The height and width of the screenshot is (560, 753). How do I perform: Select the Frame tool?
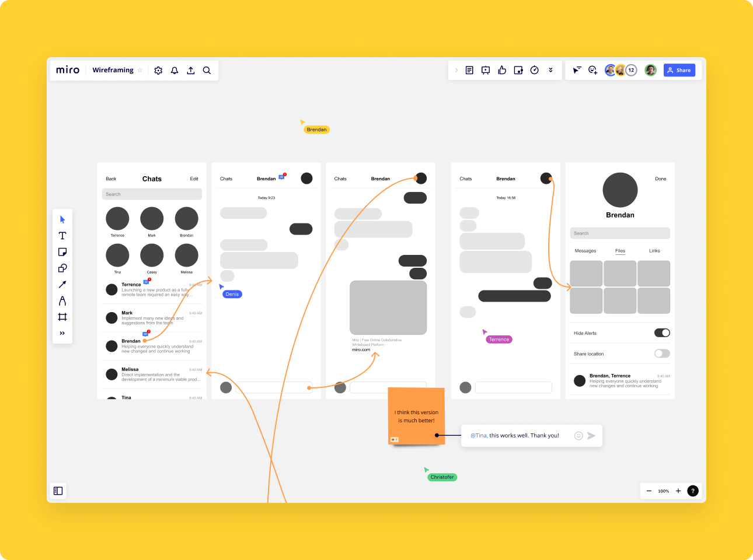(x=62, y=317)
